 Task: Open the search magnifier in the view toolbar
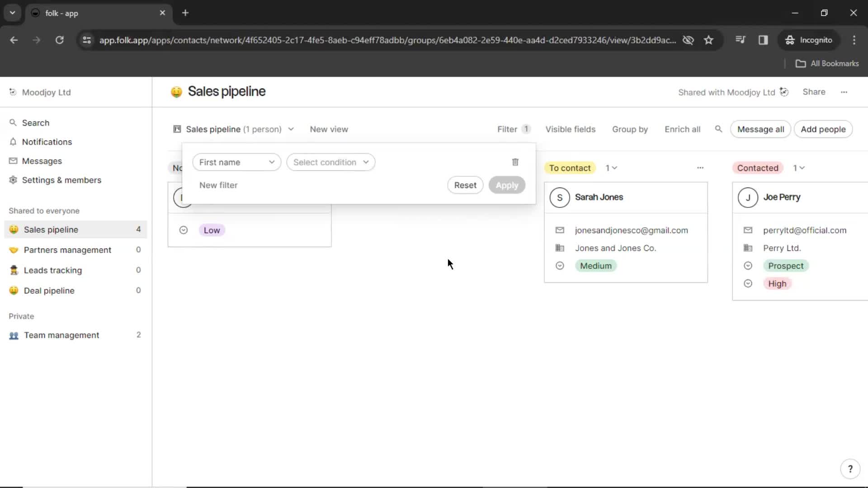click(718, 129)
